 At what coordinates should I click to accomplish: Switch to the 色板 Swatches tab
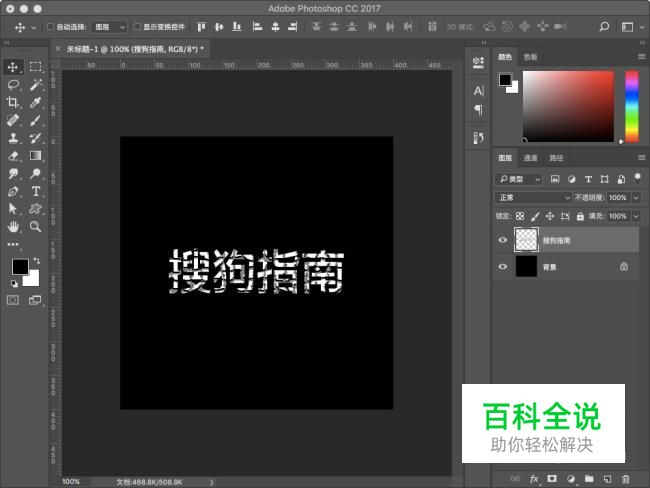click(x=530, y=57)
